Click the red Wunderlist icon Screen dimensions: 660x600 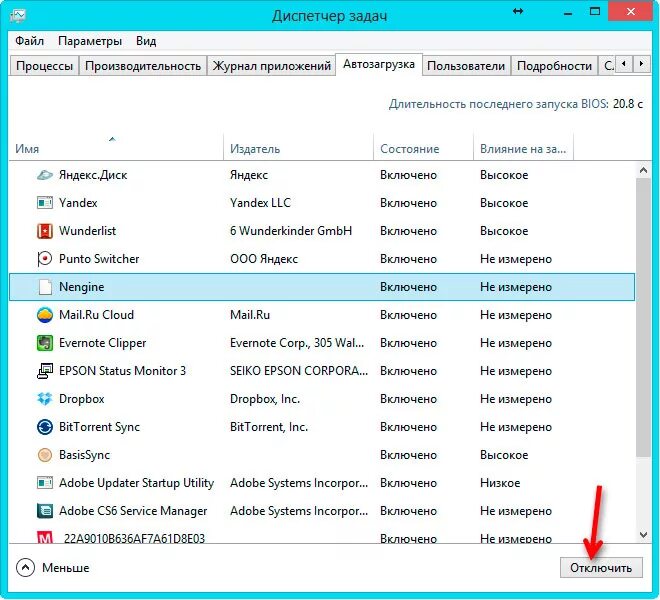45,231
